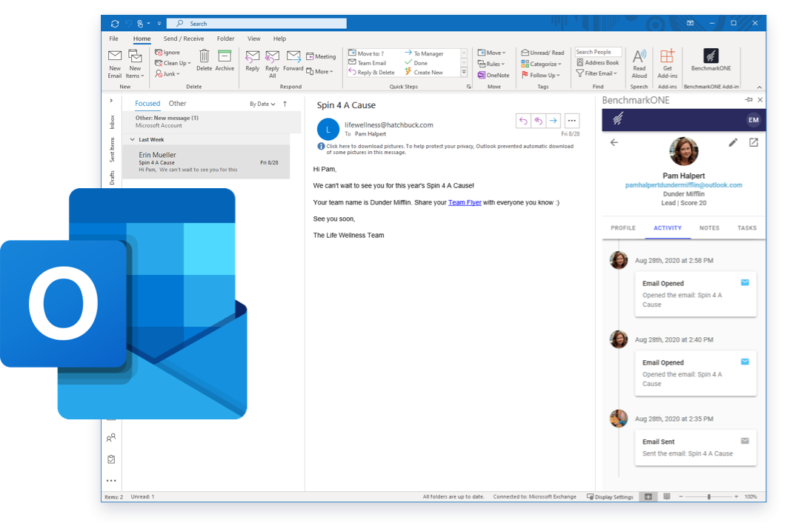Click the title bar Search box
Image resolution: width=790 pixels, height=532 pixels.
[x=256, y=23]
